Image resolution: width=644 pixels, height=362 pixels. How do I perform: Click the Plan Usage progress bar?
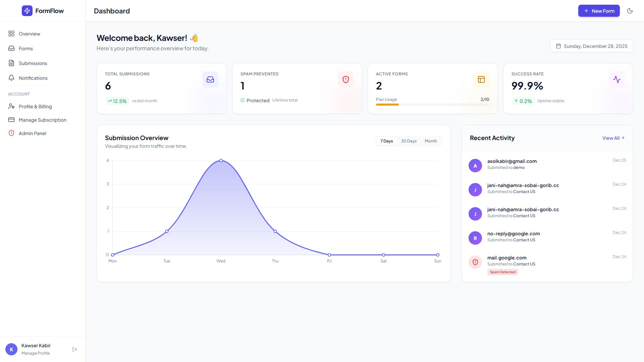click(x=432, y=105)
